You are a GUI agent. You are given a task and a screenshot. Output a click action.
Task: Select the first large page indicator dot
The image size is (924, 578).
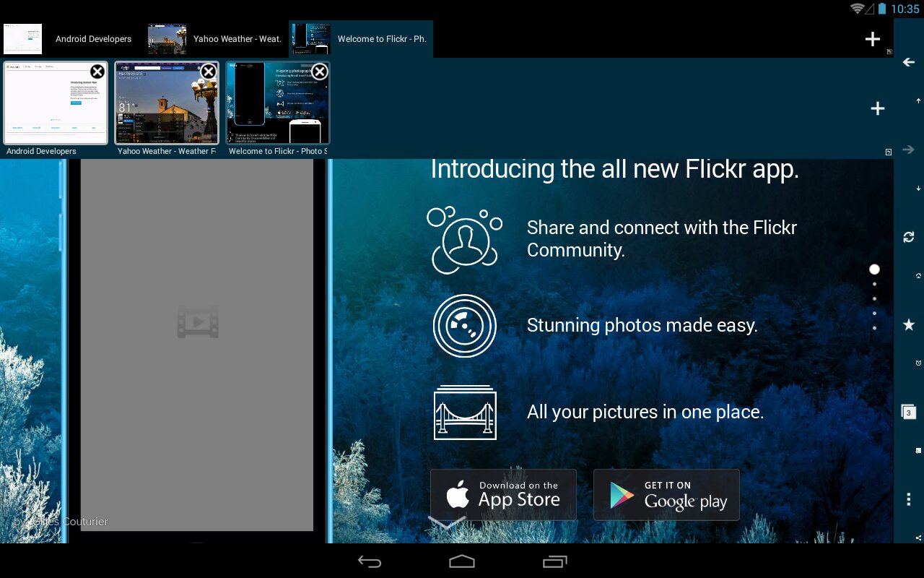point(874,269)
